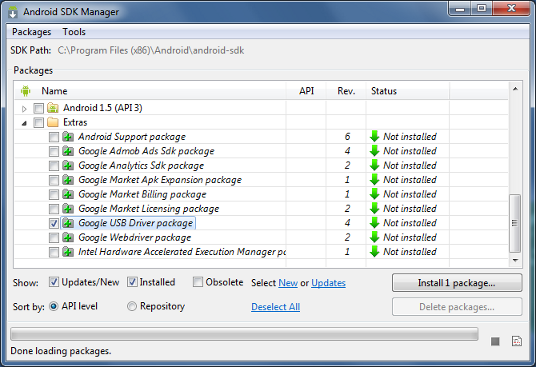Check the Google Analytics Sdk package checkbox
Viewport: 536px width, 367px height.
[54, 166]
